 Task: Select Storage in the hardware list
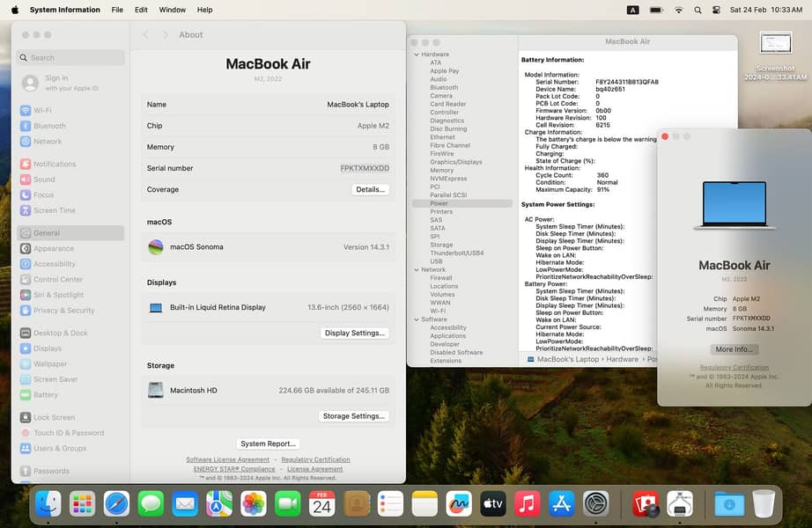coord(441,245)
